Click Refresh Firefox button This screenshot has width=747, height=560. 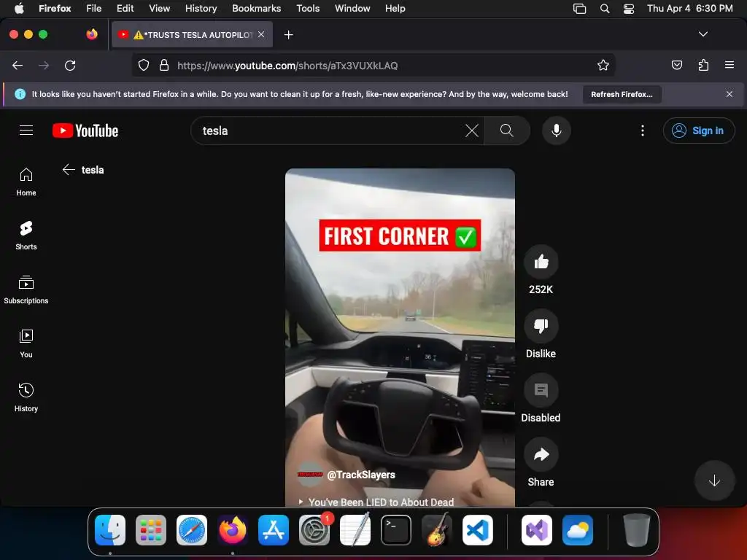click(x=622, y=94)
